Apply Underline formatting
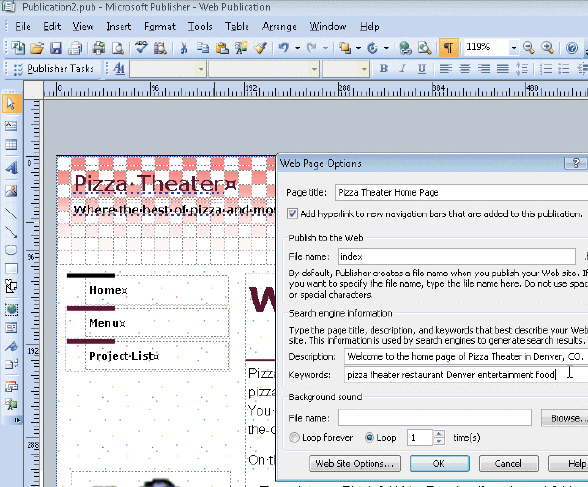This screenshot has height=487, width=588. (x=422, y=69)
